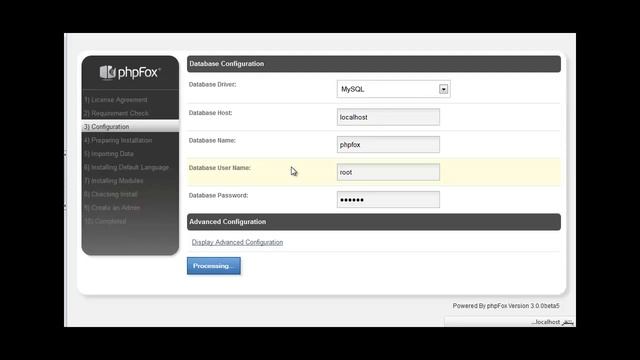Click the Database User Name label

coord(220,168)
